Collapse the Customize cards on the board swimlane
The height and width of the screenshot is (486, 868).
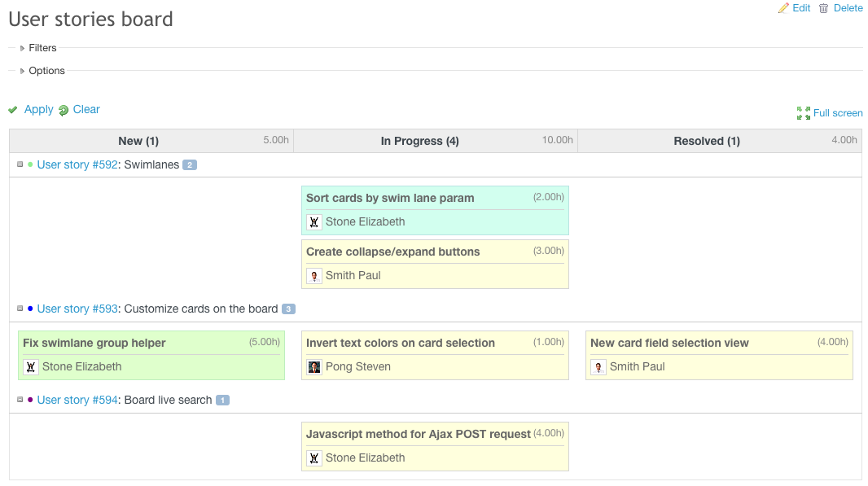[19, 309]
